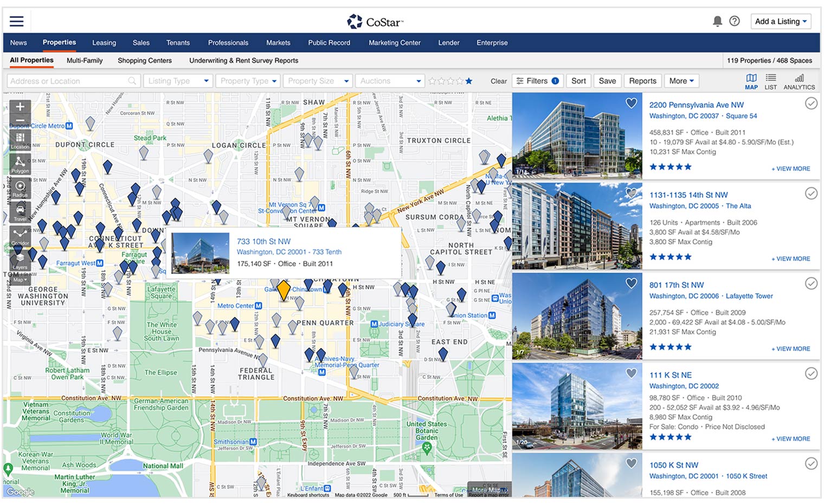
Task: Open the 1131-1135 14th St NW link
Action: point(688,195)
